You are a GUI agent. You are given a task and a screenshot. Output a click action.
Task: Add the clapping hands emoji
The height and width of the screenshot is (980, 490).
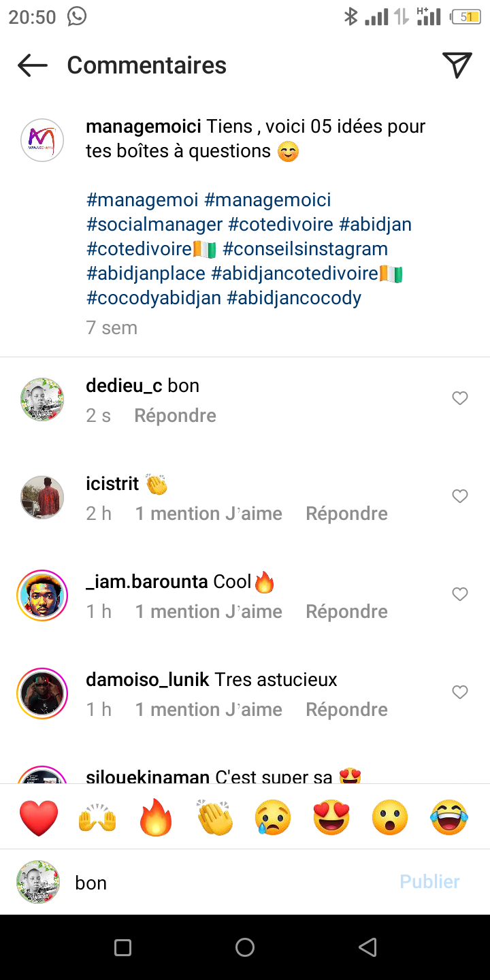point(214,817)
